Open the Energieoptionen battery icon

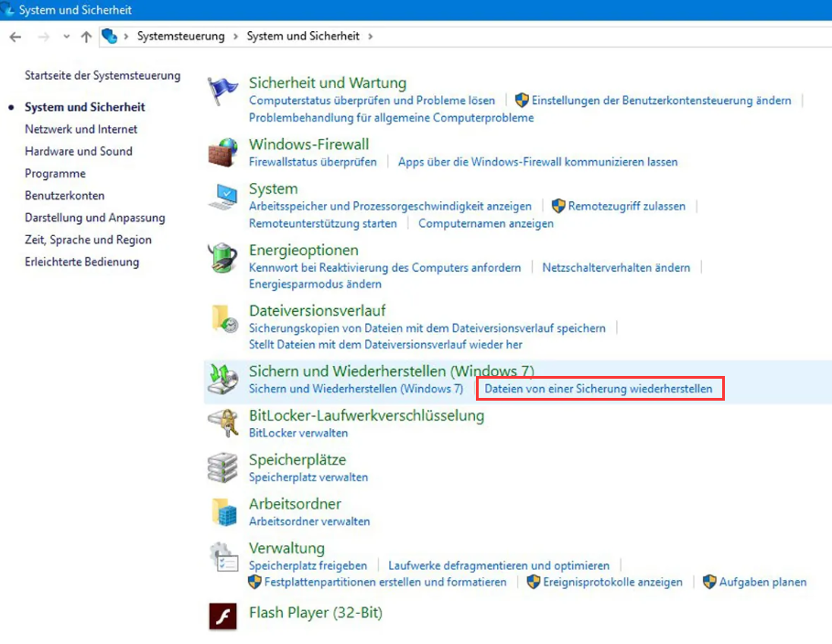click(223, 258)
